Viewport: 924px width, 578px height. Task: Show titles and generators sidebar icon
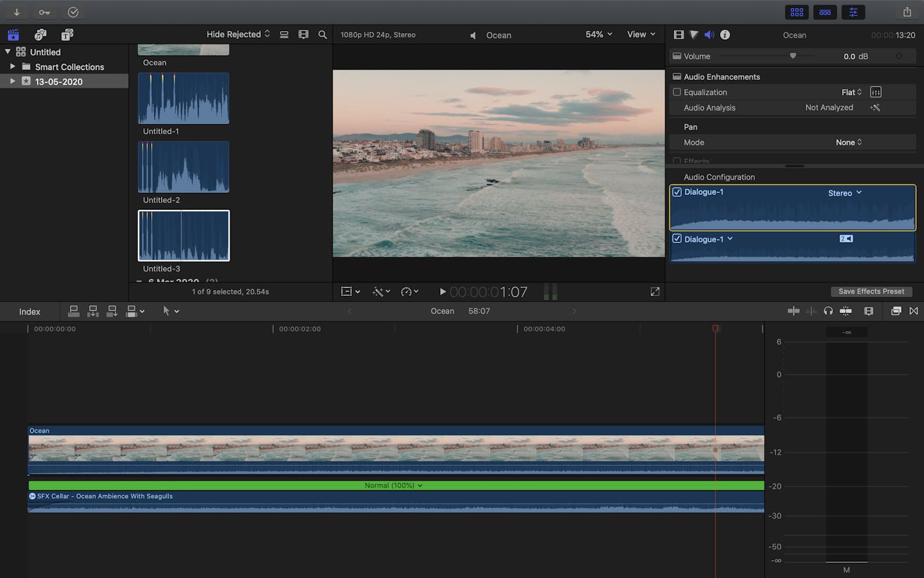(67, 35)
